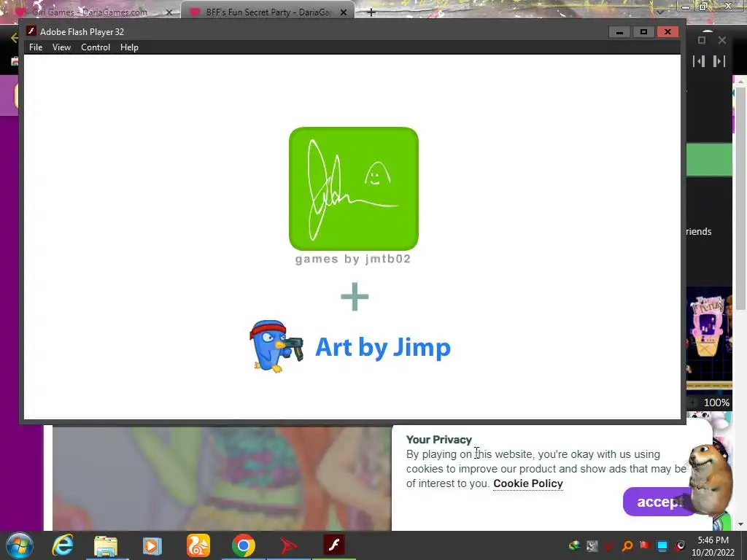Open the Windows Start menu
Image resolution: width=747 pixels, height=560 pixels.
[x=20, y=545]
